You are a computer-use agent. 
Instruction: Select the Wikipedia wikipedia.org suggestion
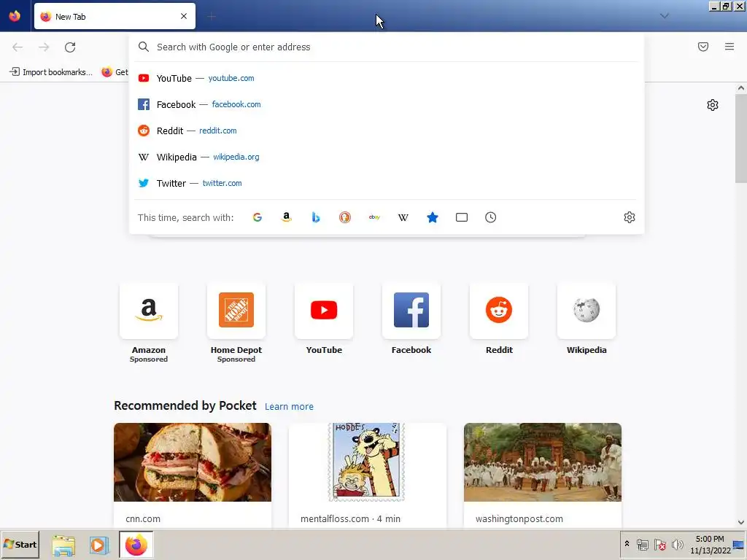click(x=387, y=157)
